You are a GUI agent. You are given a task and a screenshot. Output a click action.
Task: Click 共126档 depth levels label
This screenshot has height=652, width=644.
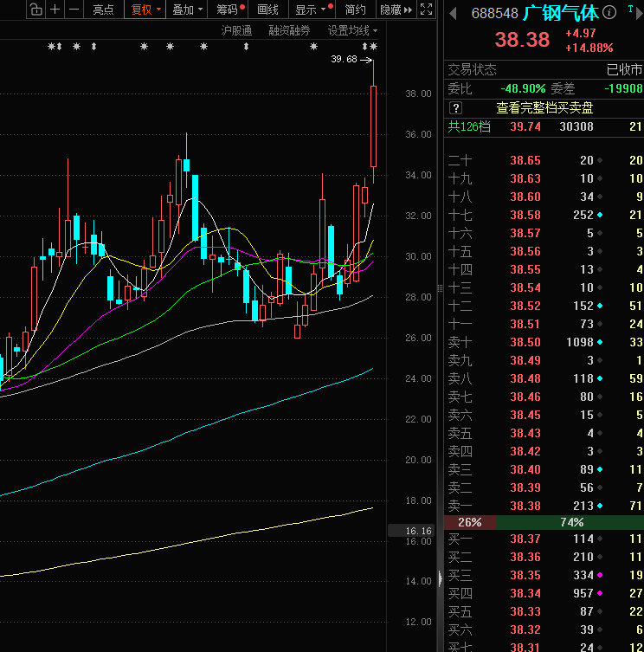(x=469, y=126)
